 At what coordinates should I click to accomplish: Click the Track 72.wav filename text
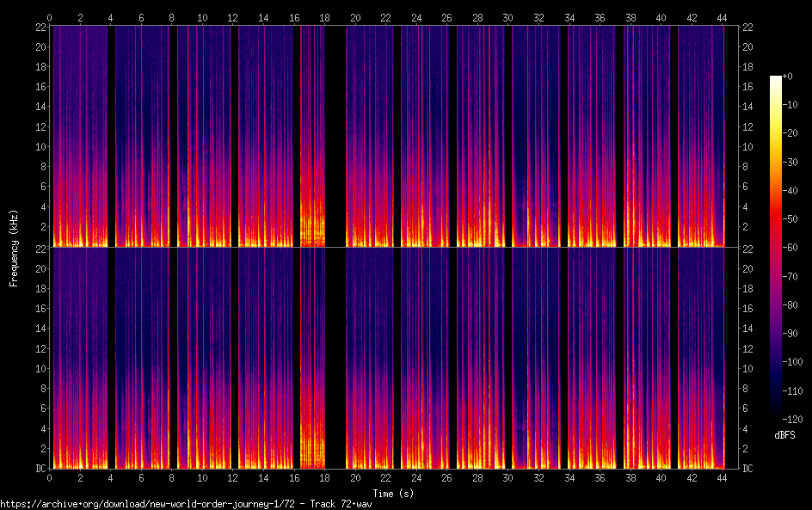pos(341,503)
